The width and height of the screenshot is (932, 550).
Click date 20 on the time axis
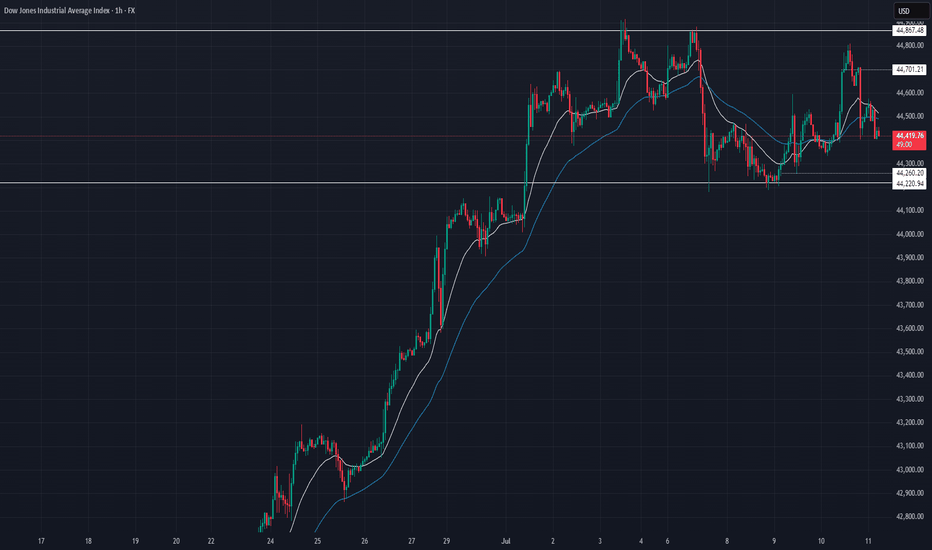[176, 541]
